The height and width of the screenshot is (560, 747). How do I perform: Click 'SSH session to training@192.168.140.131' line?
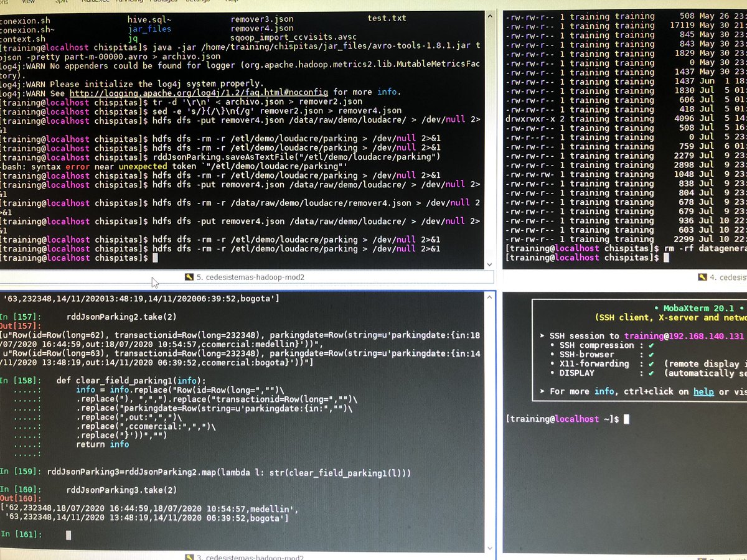pyautogui.click(x=643, y=336)
